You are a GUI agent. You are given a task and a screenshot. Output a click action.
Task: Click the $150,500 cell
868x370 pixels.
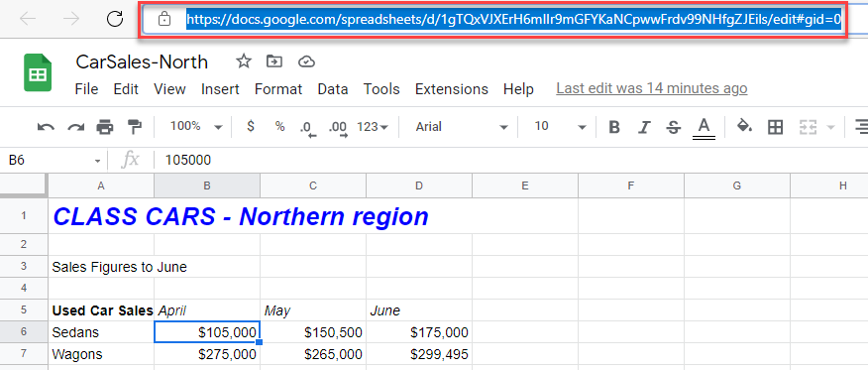313,332
